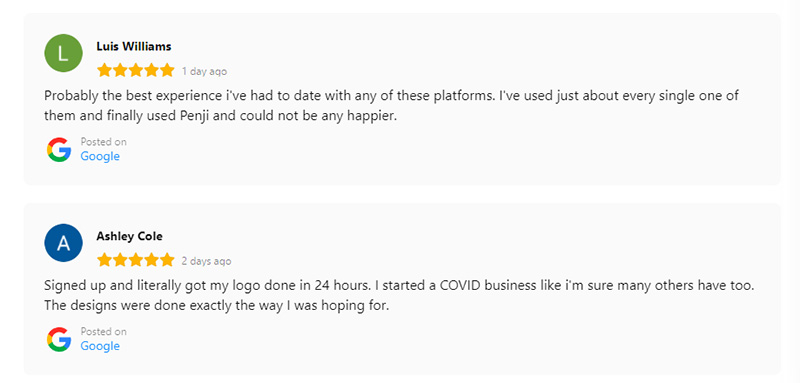Click first star of Luis Williams' rating

pos(104,70)
